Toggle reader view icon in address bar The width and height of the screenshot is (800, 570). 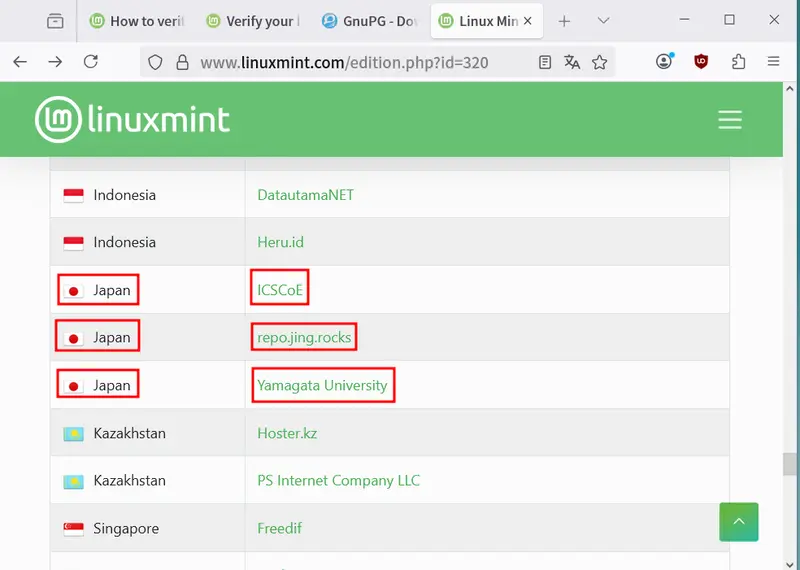[545, 62]
